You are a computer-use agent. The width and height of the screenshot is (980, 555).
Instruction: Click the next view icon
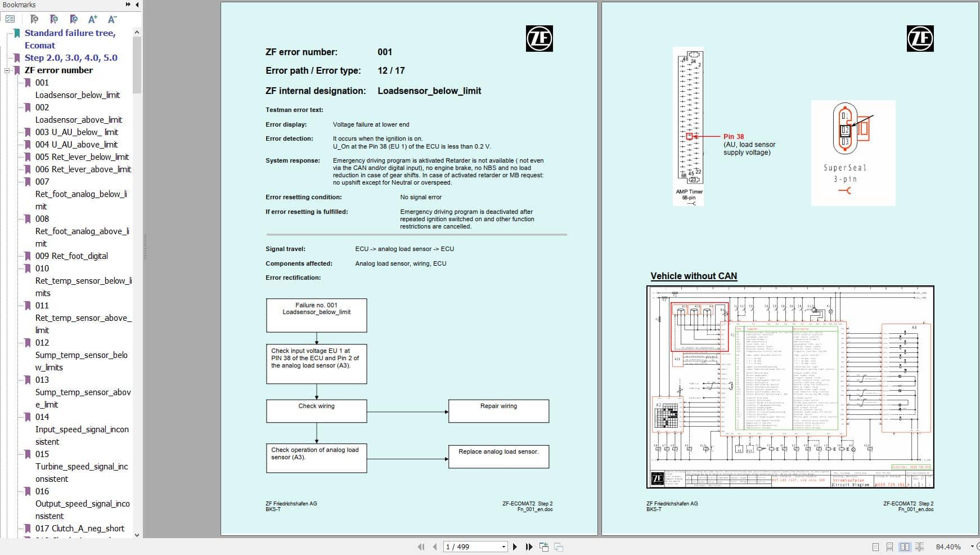click(x=559, y=547)
